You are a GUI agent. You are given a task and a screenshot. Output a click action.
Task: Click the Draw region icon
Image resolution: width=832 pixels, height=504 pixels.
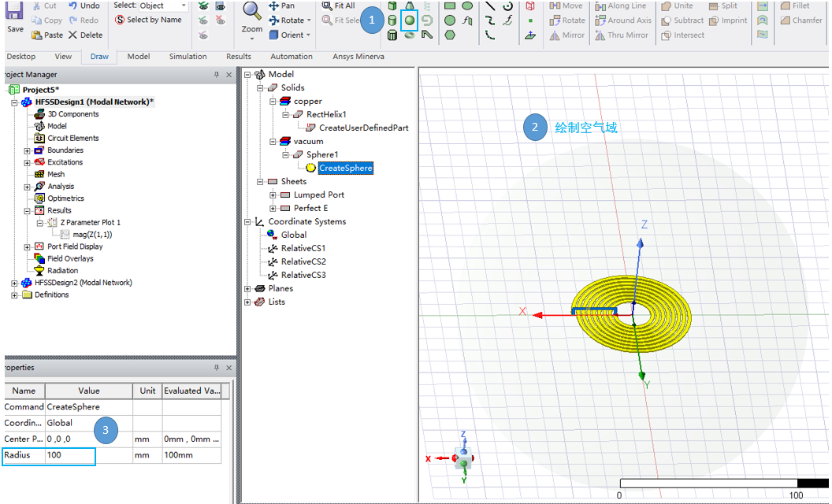coord(529,6)
